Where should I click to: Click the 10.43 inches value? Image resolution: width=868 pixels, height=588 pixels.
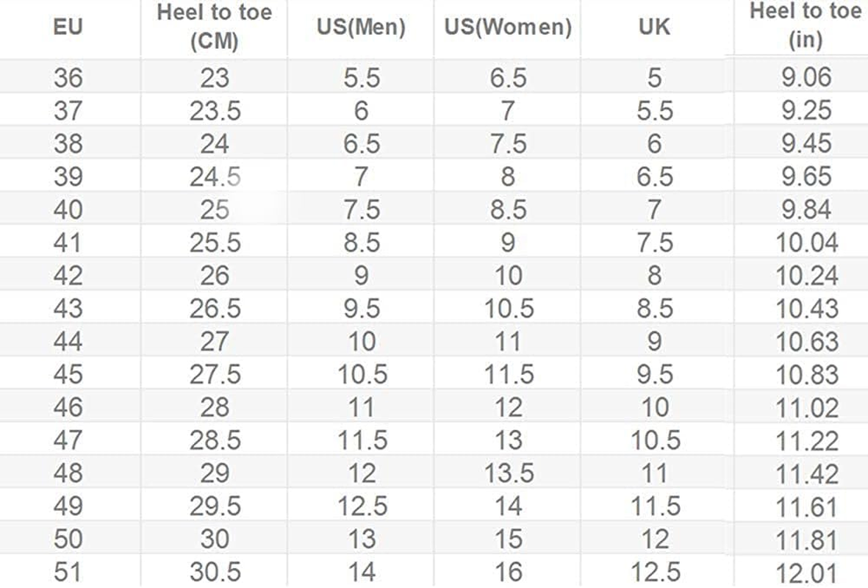pos(806,309)
